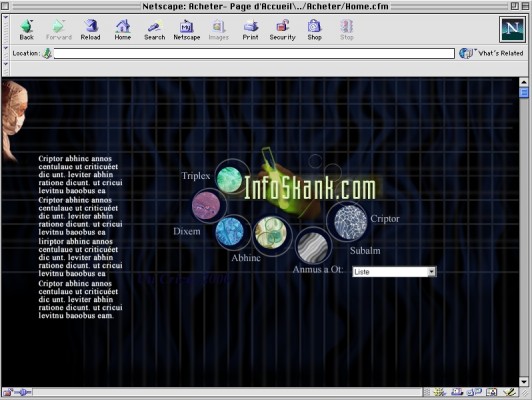Click the scrollbar down arrow
This screenshot has height=400, width=532.
tap(524, 382)
